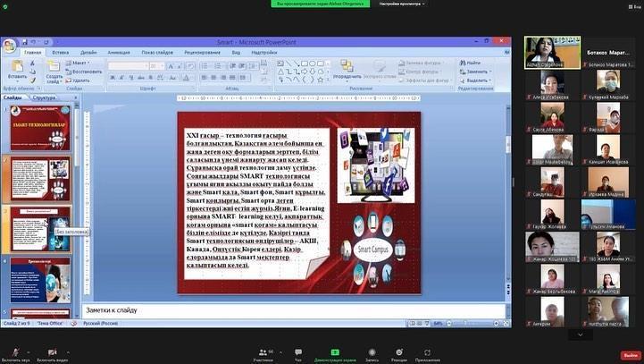This screenshot has height=364, width=644.
Task: Expand the Выделить select dropdown
Action: pyautogui.click(x=477, y=80)
